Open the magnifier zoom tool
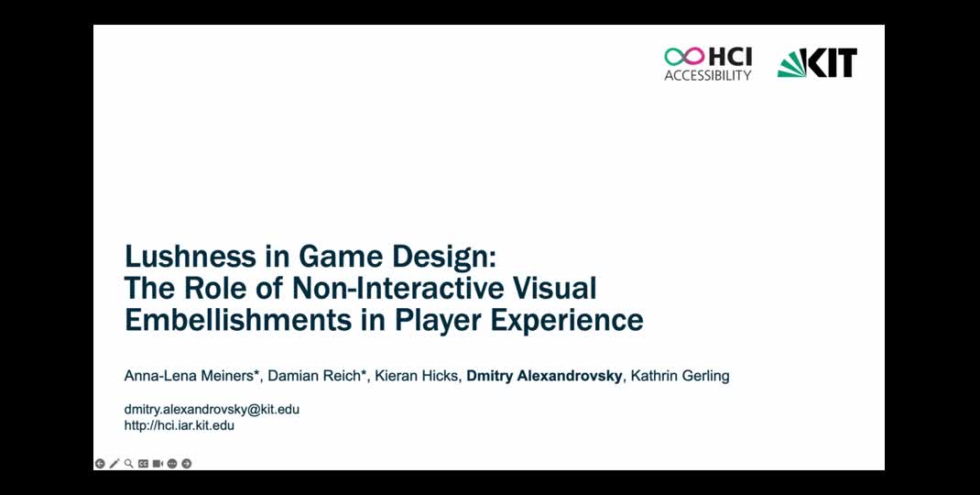This screenshot has width=980, height=495. (x=129, y=464)
